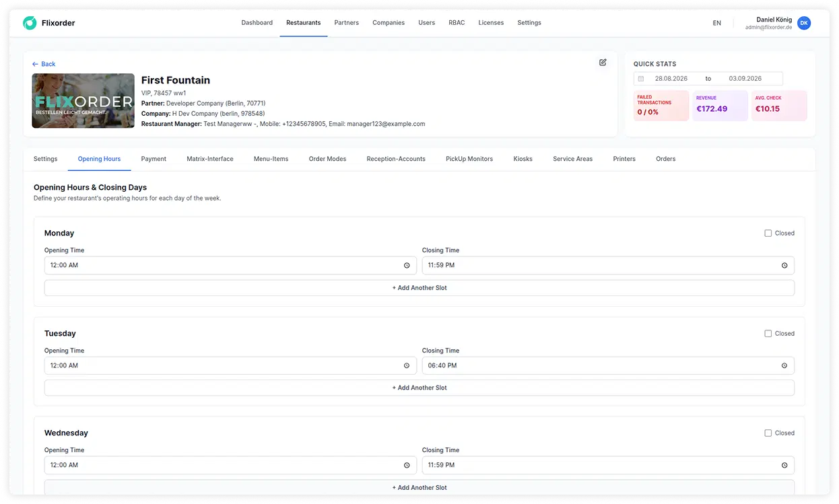This screenshot has height=504, width=839.
Task: Click the Flixorder restaurant banner image
Action: point(83,101)
